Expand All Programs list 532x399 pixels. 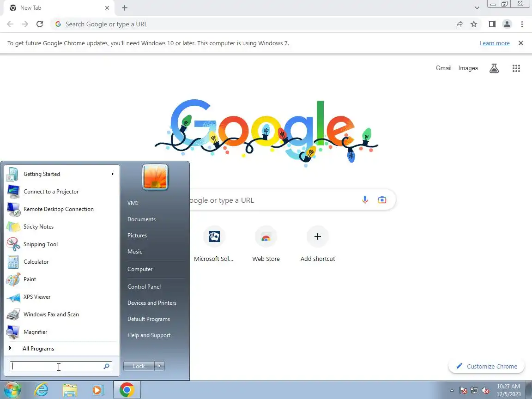[x=62, y=349]
